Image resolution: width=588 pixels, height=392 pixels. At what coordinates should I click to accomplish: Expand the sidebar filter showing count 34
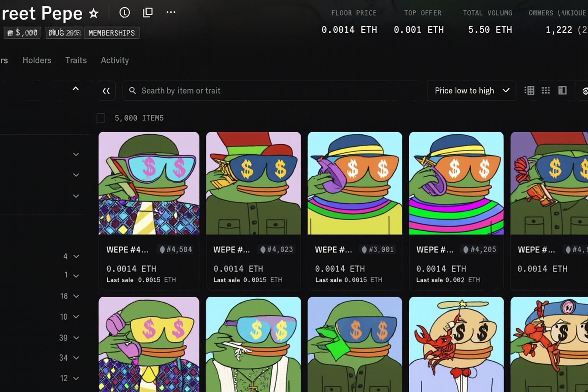(76, 358)
